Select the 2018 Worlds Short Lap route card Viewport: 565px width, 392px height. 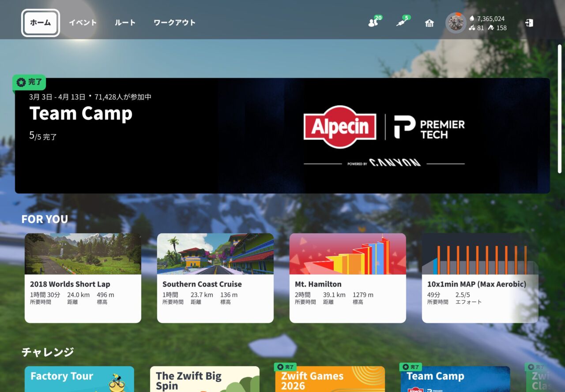coord(83,278)
